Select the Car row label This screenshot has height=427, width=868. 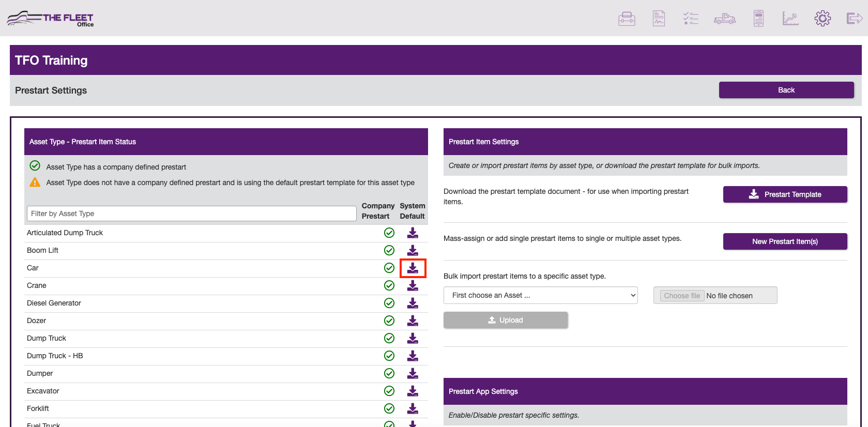point(33,268)
